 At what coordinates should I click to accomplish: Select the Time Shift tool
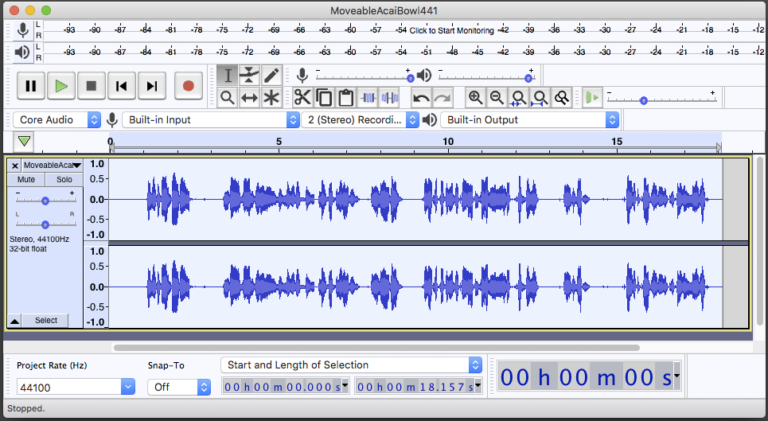249,97
